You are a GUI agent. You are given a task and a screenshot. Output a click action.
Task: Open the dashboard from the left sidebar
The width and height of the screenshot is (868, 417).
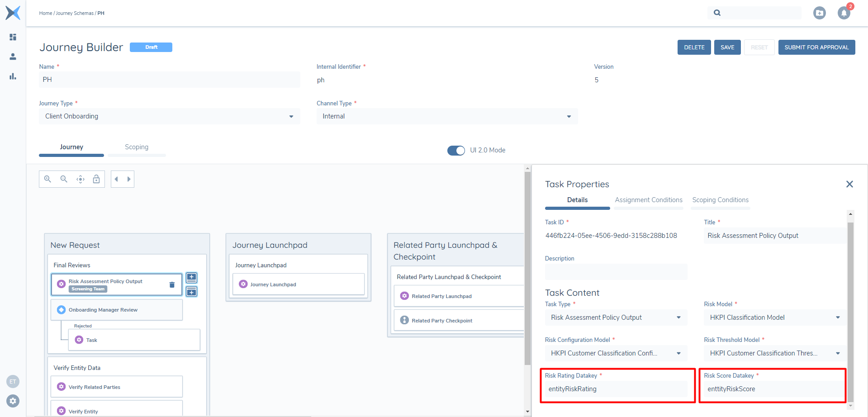tap(13, 37)
